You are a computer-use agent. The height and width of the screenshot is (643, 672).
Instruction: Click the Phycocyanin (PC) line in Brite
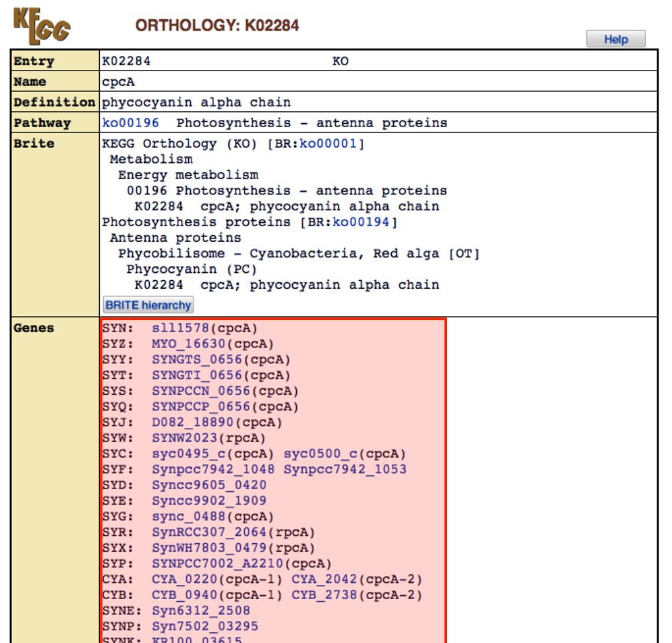(192, 269)
